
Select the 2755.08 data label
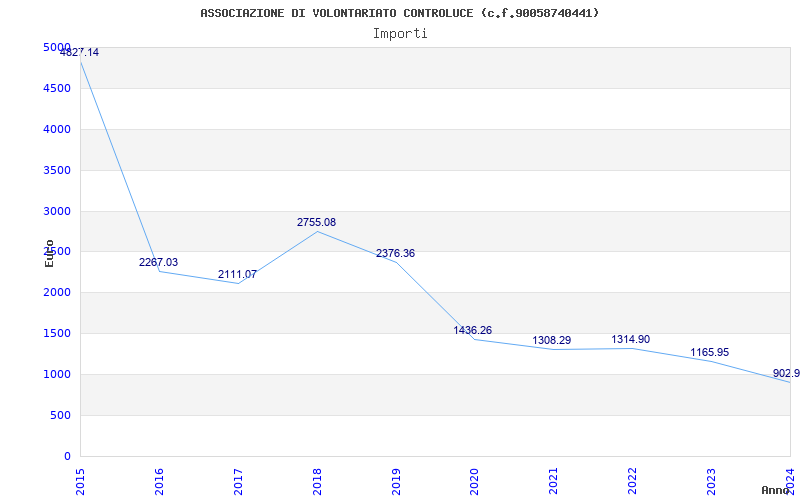point(316,222)
